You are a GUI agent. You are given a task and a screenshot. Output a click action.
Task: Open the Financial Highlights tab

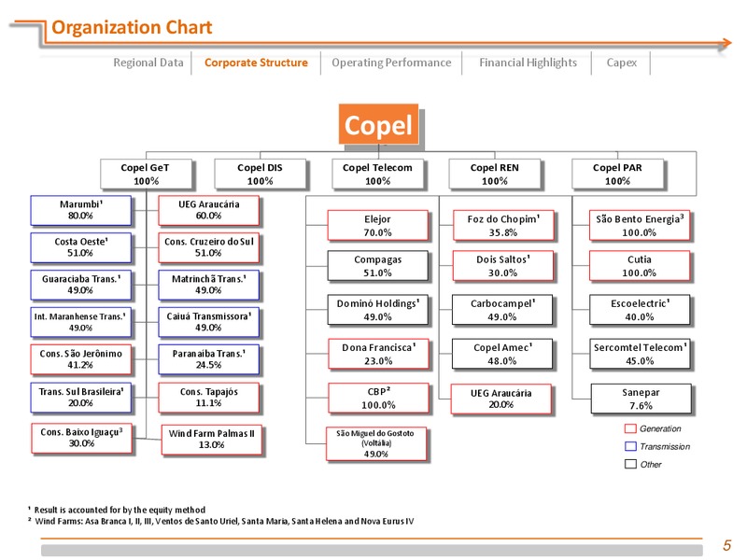528,63
